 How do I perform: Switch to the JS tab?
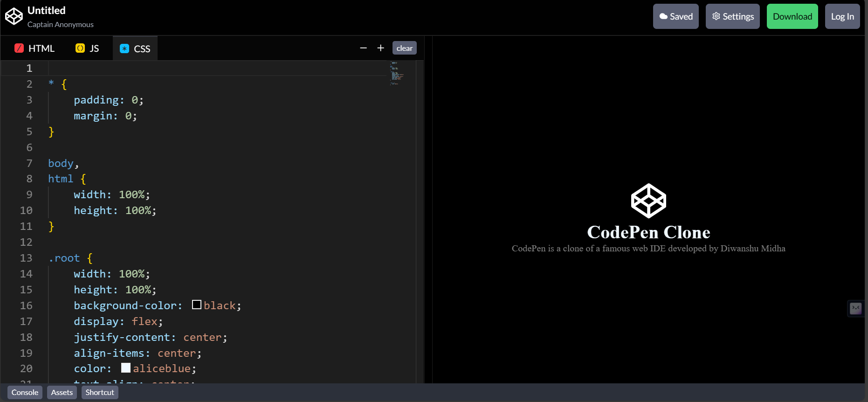point(88,49)
